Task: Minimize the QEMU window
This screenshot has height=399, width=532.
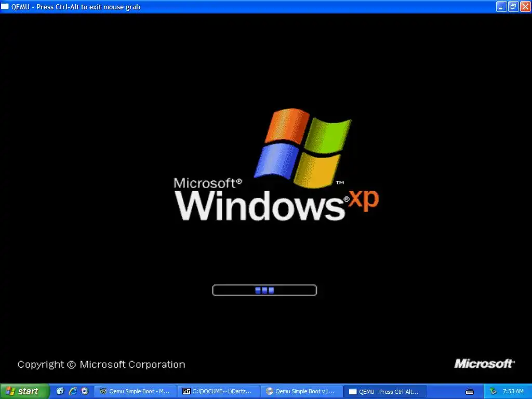Action: tap(501, 6)
